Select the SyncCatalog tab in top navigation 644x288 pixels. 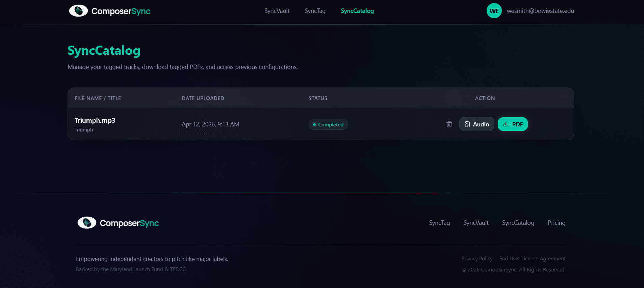[357, 11]
